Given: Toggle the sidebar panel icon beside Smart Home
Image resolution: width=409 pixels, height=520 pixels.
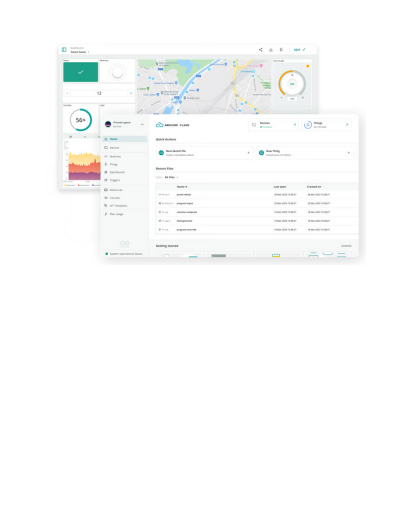Looking at the screenshot, I should click(64, 50).
